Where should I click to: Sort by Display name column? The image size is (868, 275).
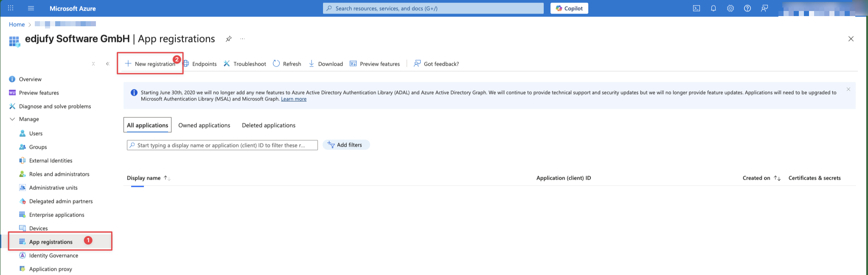(149, 178)
